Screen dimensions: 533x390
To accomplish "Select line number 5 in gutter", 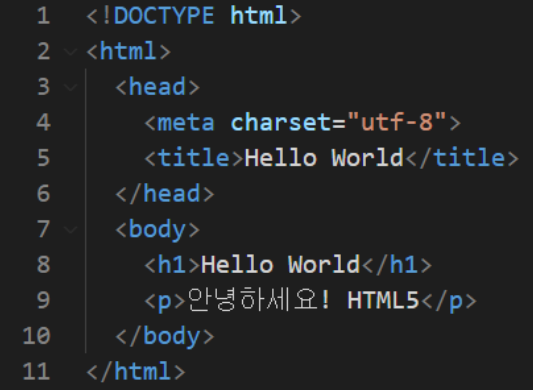I will click(44, 158).
